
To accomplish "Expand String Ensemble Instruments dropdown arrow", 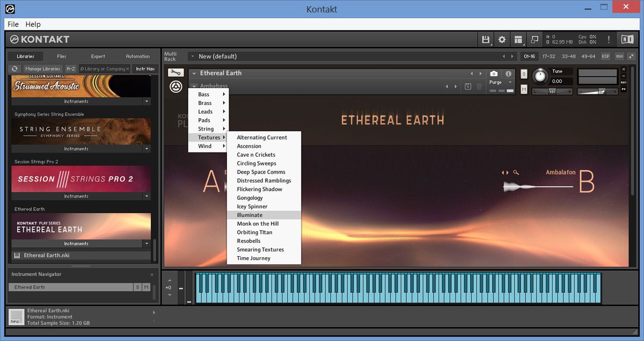I will (147, 149).
